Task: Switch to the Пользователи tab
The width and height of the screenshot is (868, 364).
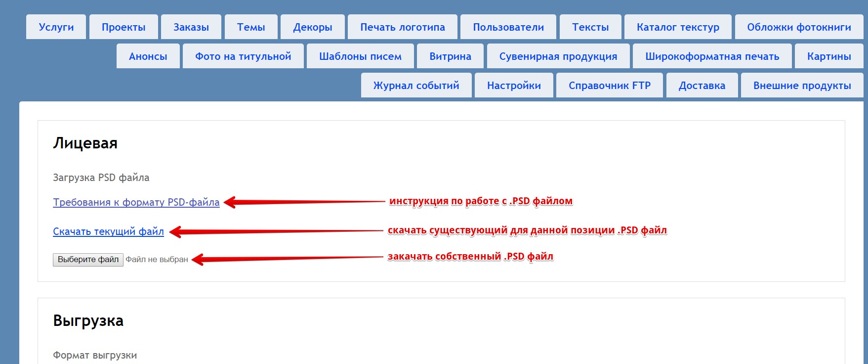Action: point(508,27)
